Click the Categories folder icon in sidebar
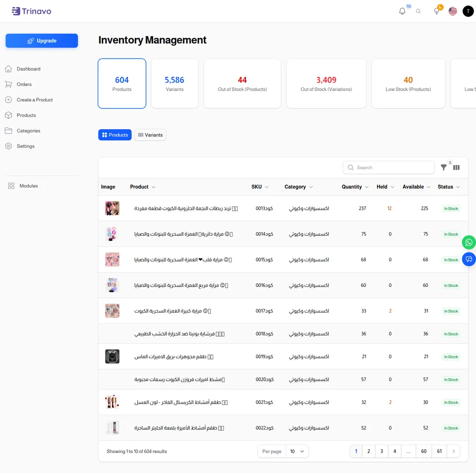Screen dimensions: 476x473 pyautogui.click(x=8, y=131)
